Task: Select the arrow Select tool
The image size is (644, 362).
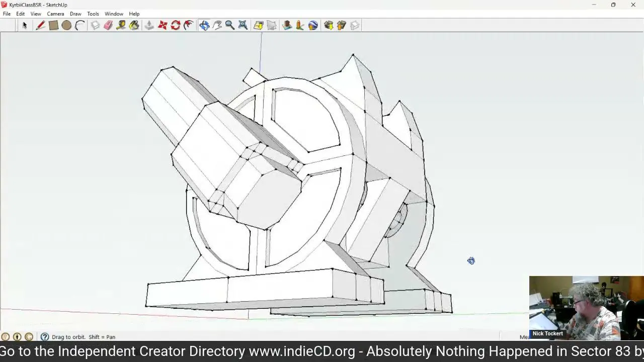Action: click(x=24, y=25)
